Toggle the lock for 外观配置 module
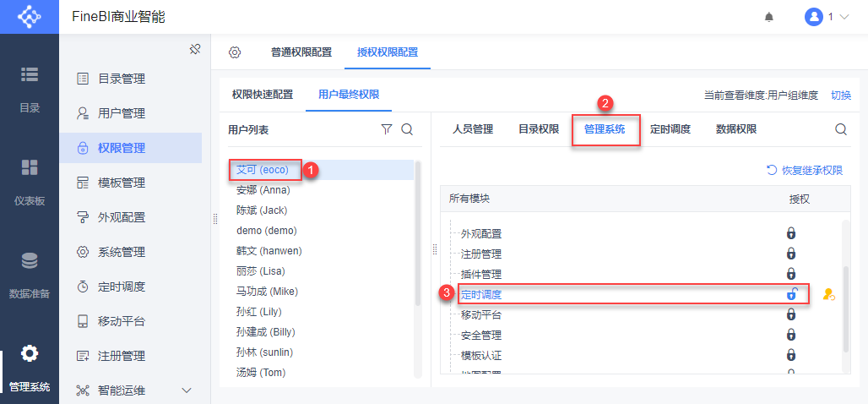The height and width of the screenshot is (404, 868). [x=791, y=233]
